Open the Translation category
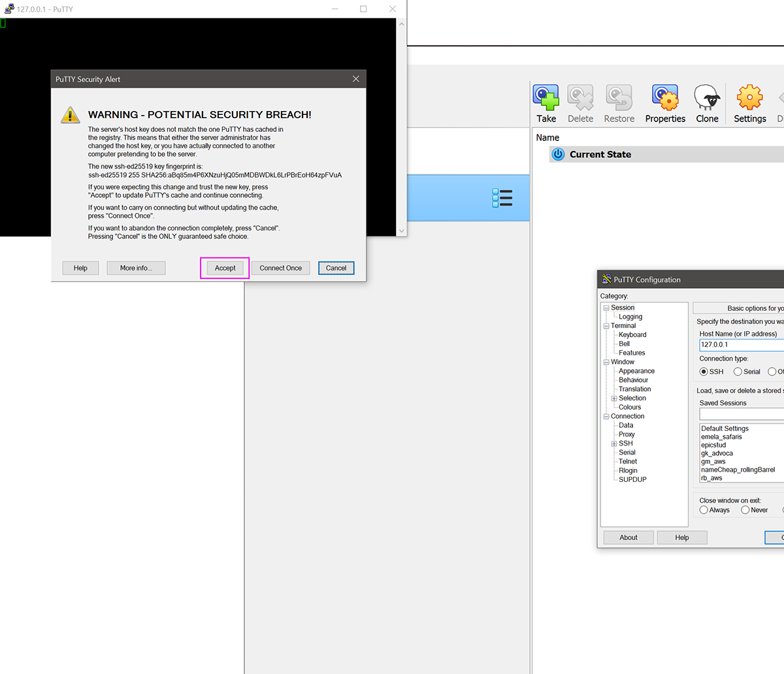 (x=634, y=389)
